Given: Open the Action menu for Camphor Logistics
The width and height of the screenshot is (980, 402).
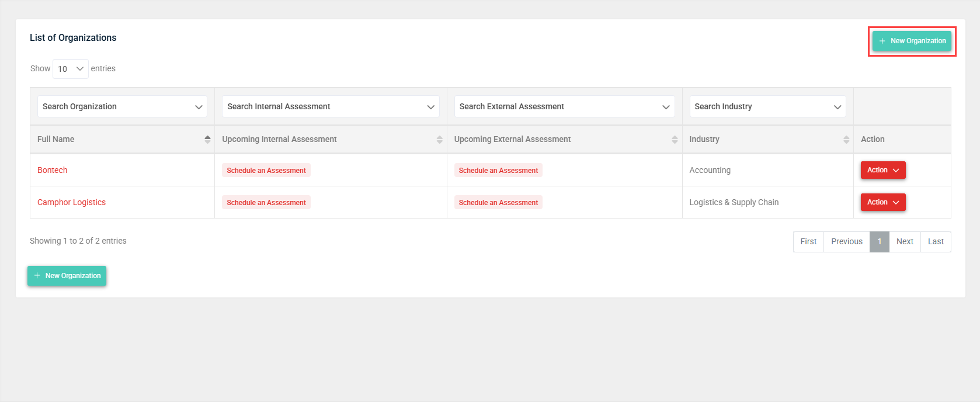Looking at the screenshot, I should (882, 202).
